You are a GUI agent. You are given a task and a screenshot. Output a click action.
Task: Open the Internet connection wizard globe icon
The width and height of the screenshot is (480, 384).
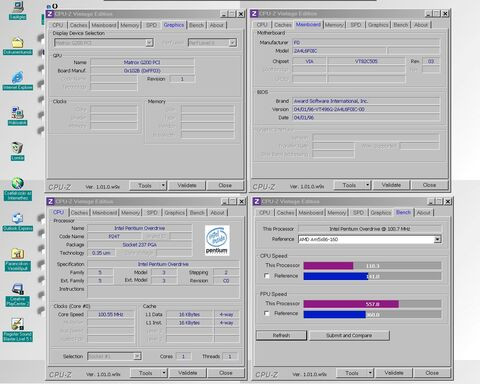17,188
